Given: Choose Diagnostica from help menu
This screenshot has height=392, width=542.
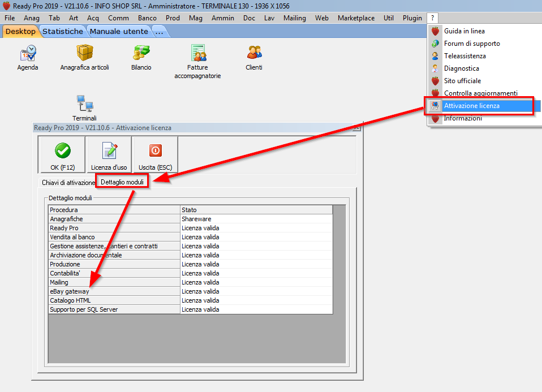Looking at the screenshot, I should coord(462,68).
